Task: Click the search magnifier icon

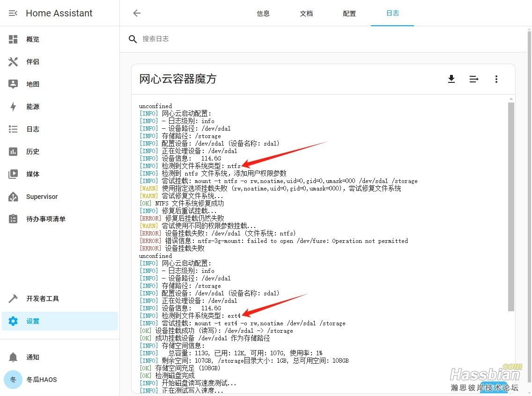Action: [x=133, y=39]
